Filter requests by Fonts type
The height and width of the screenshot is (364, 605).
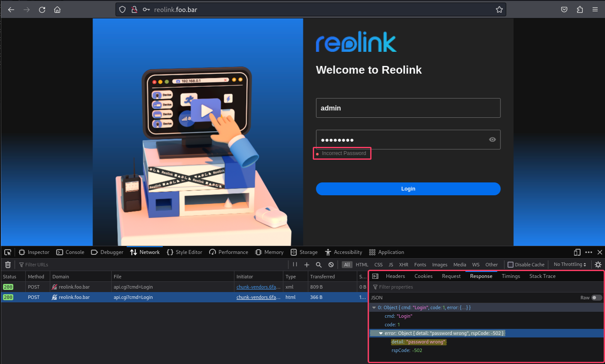click(x=420, y=265)
